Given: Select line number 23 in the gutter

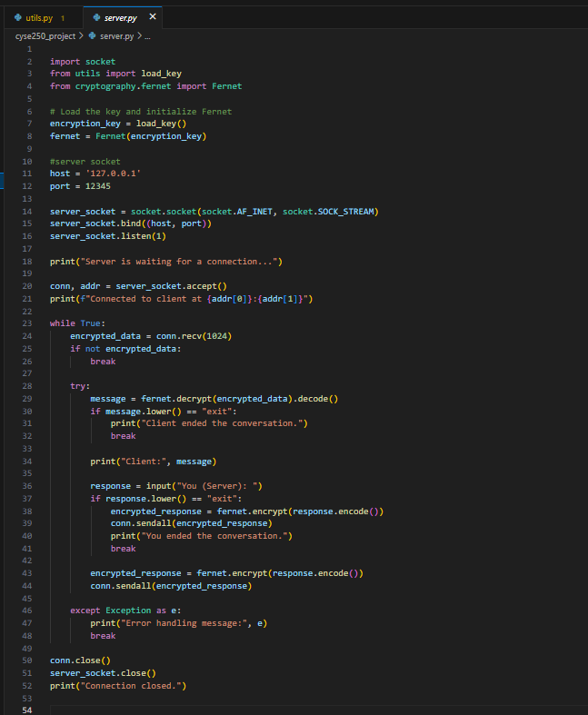Looking at the screenshot, I should (28, 323).
